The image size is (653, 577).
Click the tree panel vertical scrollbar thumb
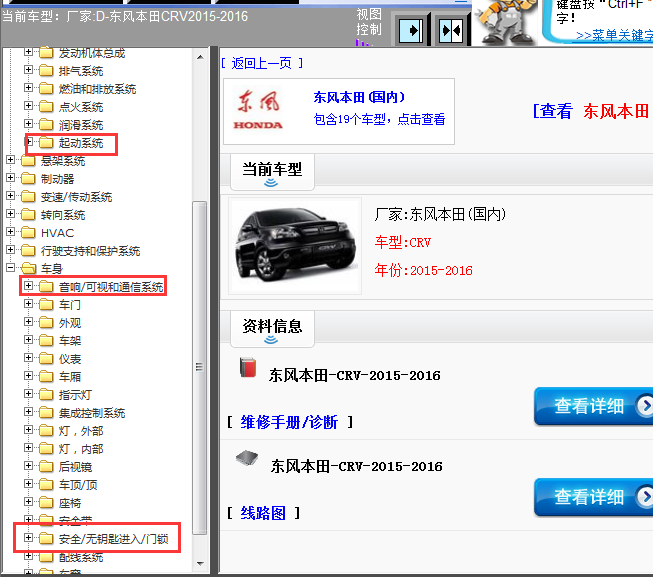200,367
